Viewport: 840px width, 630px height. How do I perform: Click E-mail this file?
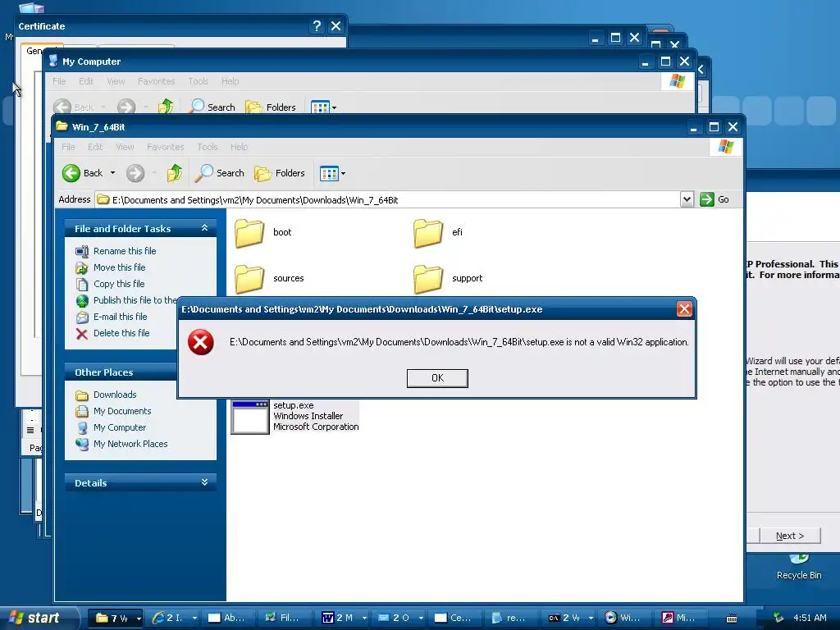[x=120, y=317]
